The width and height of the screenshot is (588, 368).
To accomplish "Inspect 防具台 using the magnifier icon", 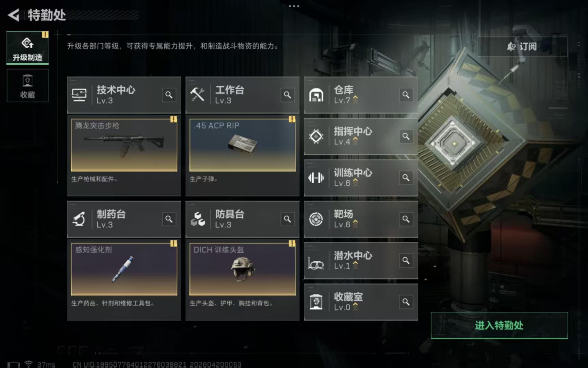I will [287, 219].
